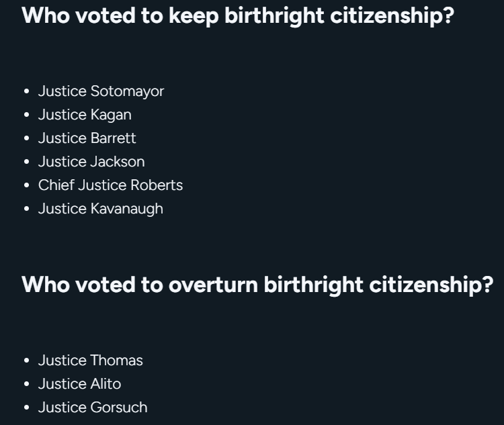Click the bullet beside Chief Justice Roberts

click(27, 185)
